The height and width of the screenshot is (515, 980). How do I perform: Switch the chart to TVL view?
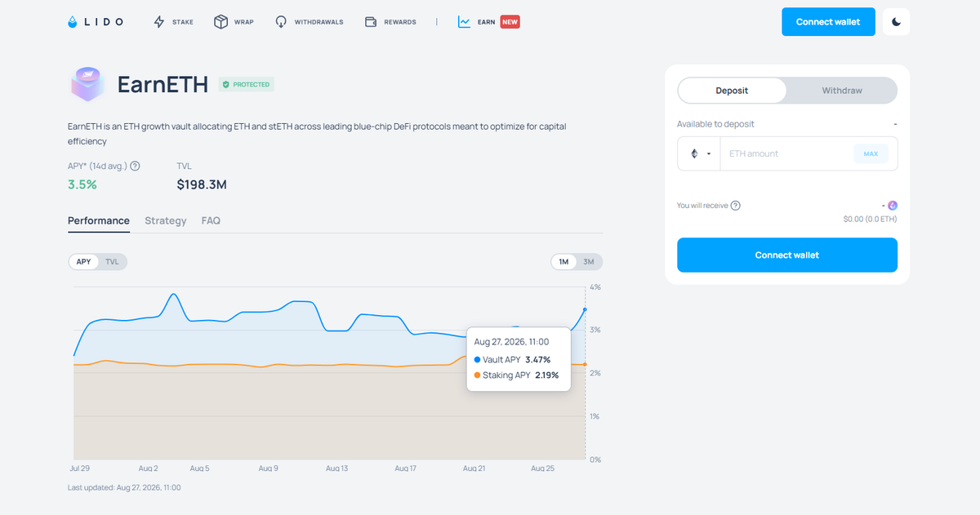112,262
